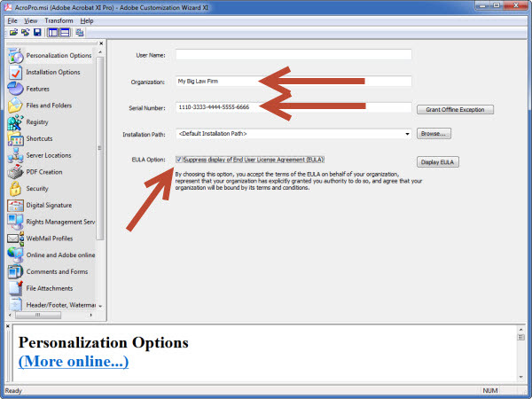Click the 'EULA Option:' label

[149, 160]
